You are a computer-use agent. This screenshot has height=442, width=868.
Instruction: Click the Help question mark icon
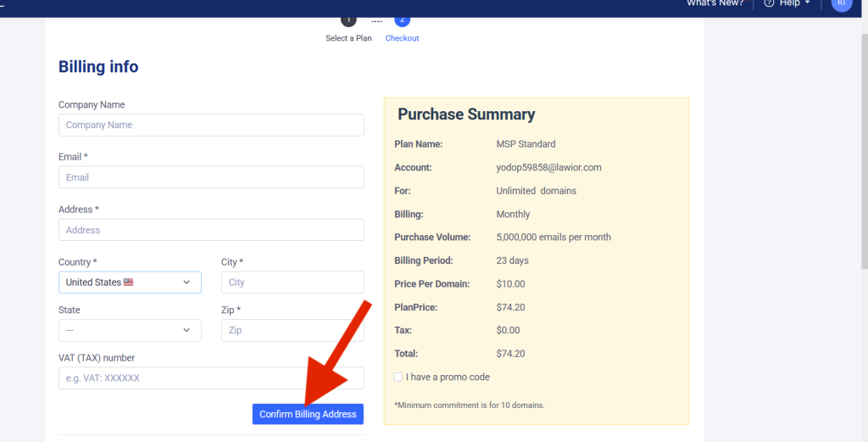(x=769, y=3)
